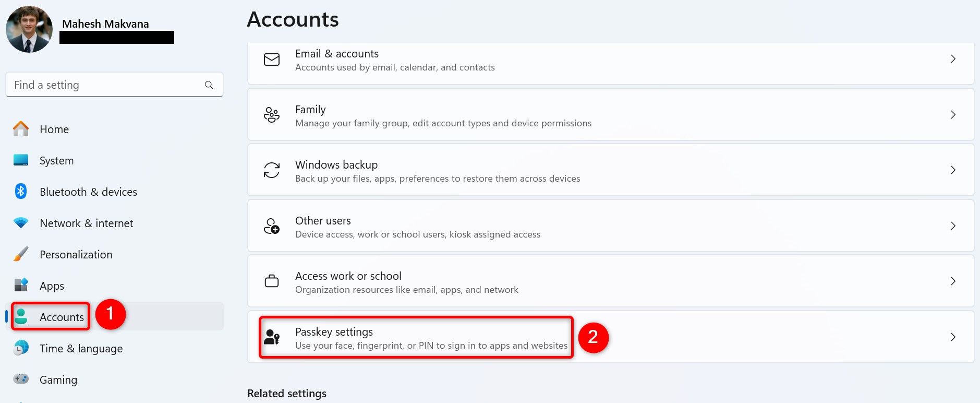
Task: Expand Email & accounts chevron arrow
Action: click(x=953, y=59)
